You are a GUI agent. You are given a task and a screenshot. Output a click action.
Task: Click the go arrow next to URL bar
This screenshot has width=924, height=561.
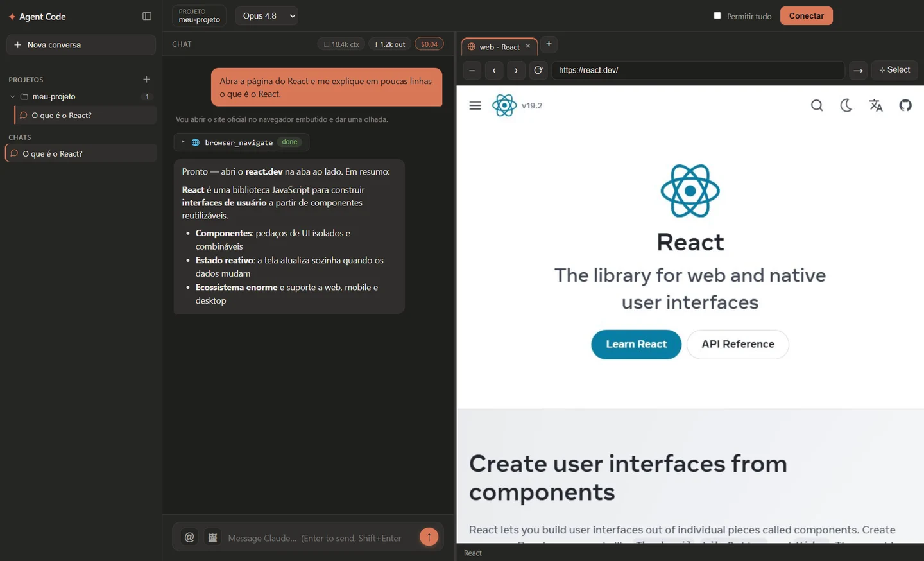coord(858,70)
